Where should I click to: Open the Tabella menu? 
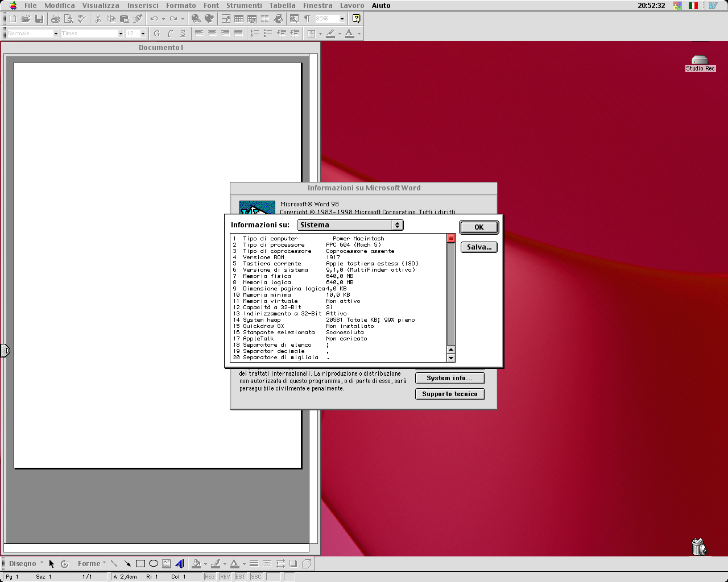coord(282,6)
